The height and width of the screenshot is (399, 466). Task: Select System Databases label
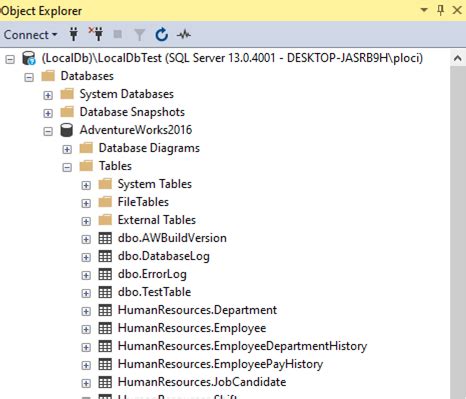126,94
